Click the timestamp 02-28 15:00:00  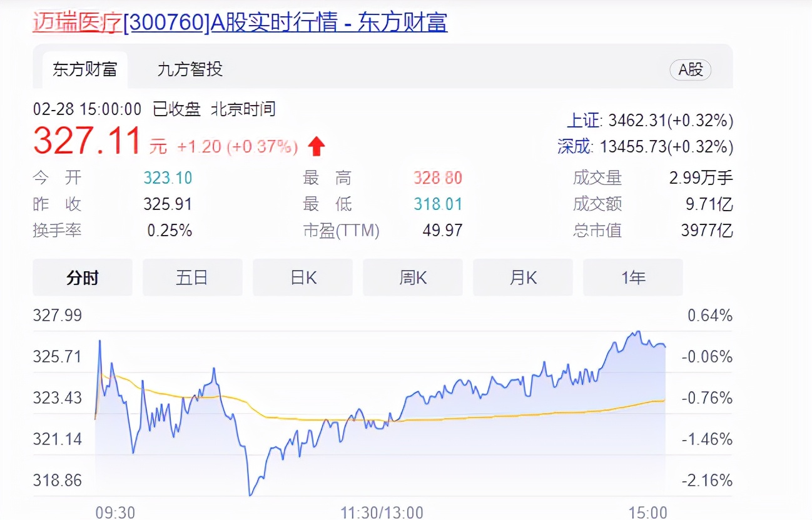coord(88,109)
